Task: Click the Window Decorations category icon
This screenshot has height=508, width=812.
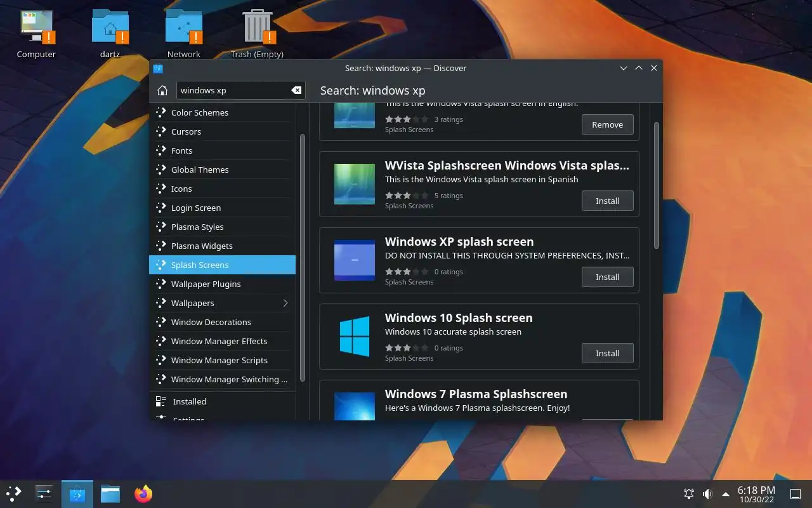Action: click(160, 322)
